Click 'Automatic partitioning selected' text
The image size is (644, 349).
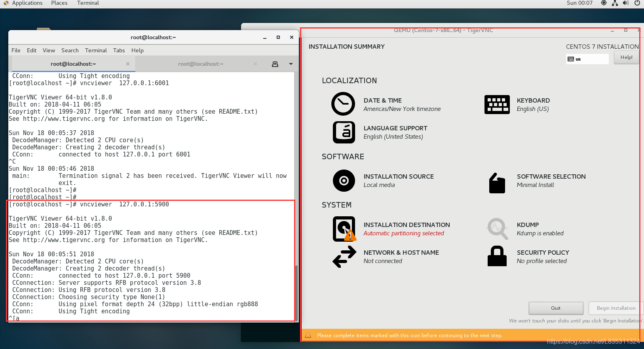click(404, 233)
